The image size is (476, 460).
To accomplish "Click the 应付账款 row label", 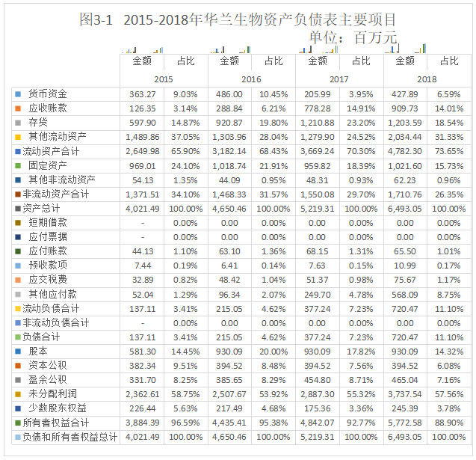I will click(x=48, y=251).
